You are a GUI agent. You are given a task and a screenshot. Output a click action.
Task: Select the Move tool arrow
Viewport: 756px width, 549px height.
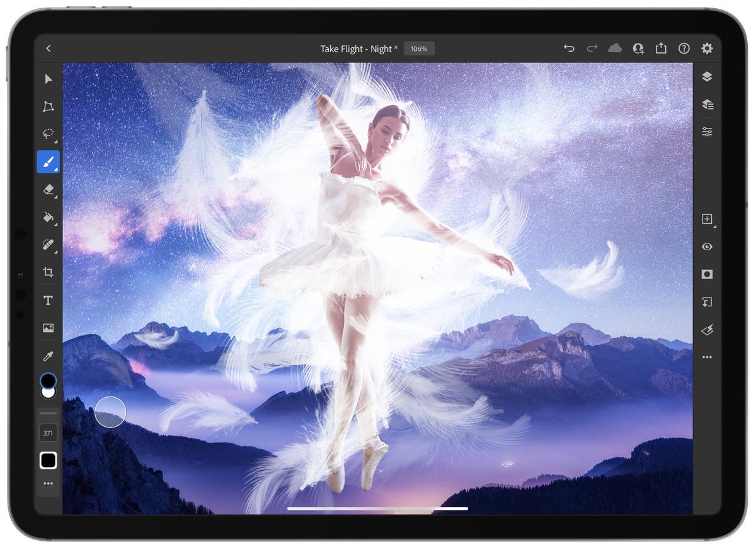click(x=49, y=79)
